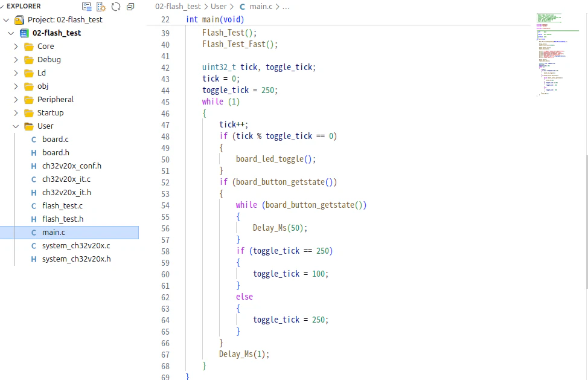Click the refresh explorer icon
Screen dimensions: 588x380
(116, 7)
